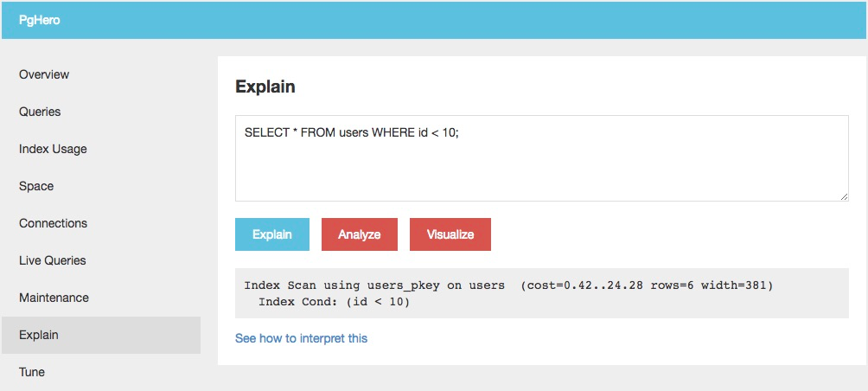The image size is (868, 391).
Task: Click the PgHero header title
Action: [39, 22]
